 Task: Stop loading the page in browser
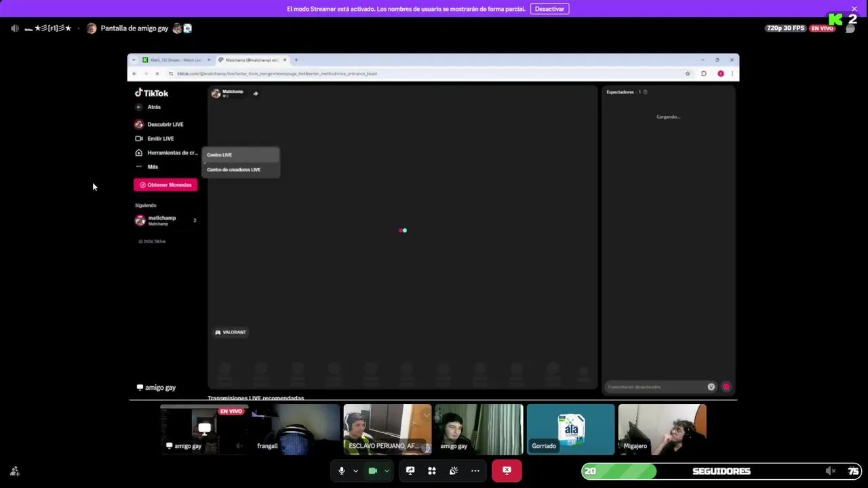click(x=157, y=73)
